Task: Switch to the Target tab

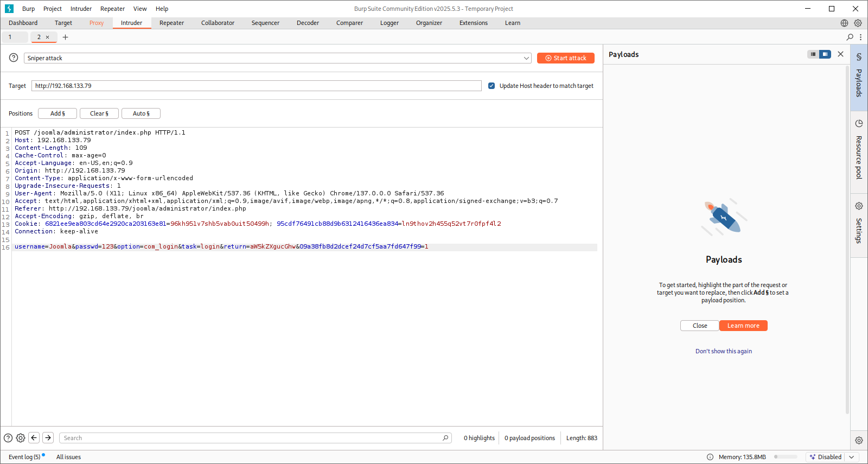Action: (x=63, y=23)
